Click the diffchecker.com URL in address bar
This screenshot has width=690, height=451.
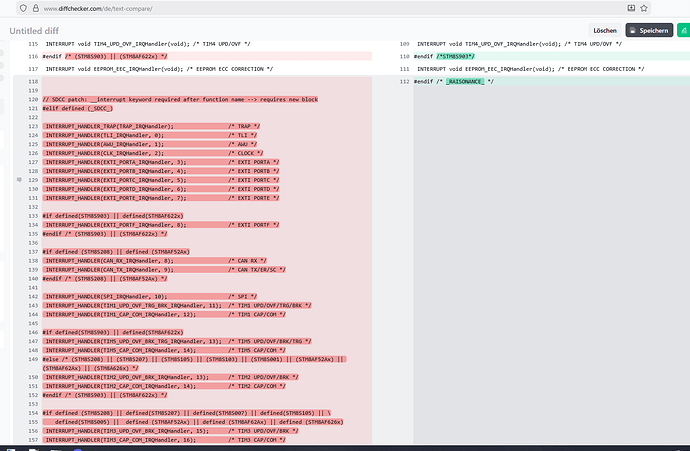click(x=85, y=8)
